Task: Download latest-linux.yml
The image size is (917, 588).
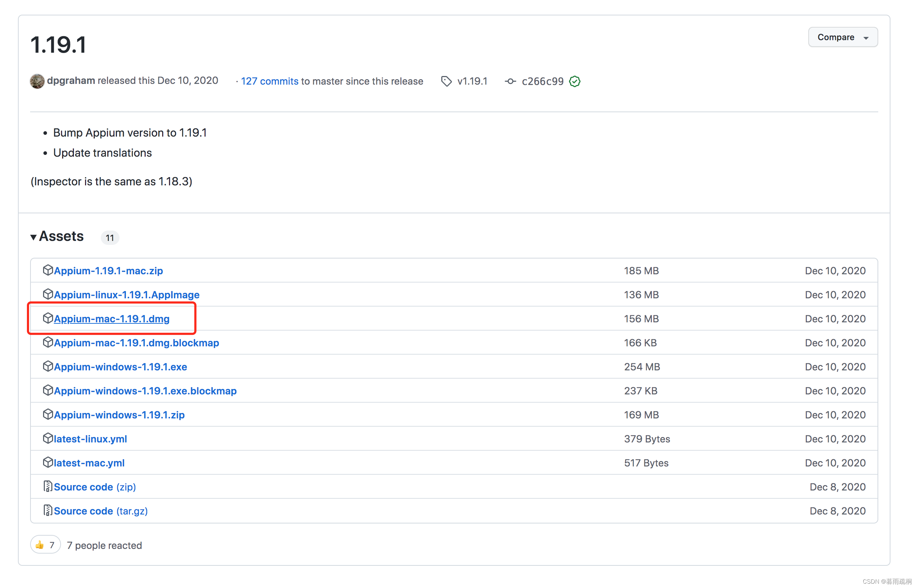Action: (90, 439)
